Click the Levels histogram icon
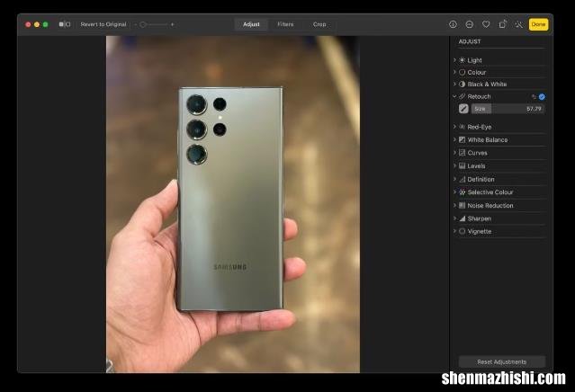 pos(462,166)
